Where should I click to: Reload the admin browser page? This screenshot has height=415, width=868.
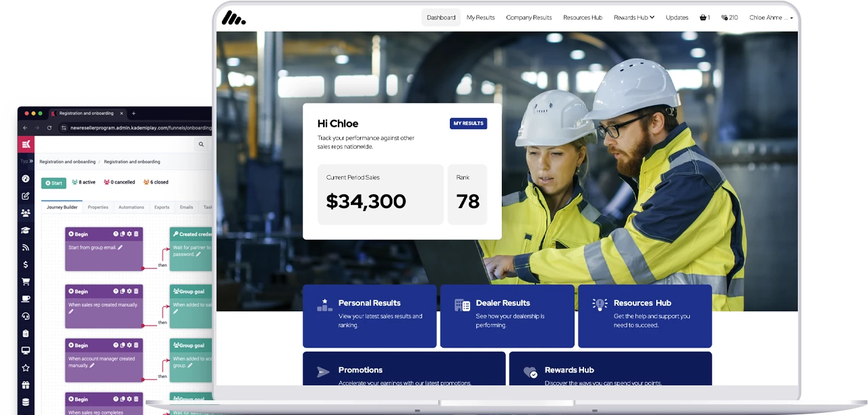click(49, 127)
